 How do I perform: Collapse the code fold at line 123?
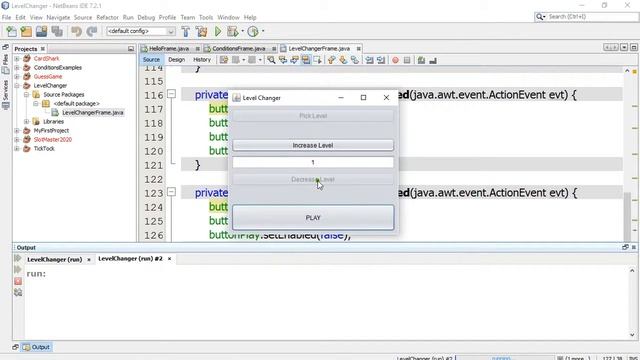[x=172, y=191]
